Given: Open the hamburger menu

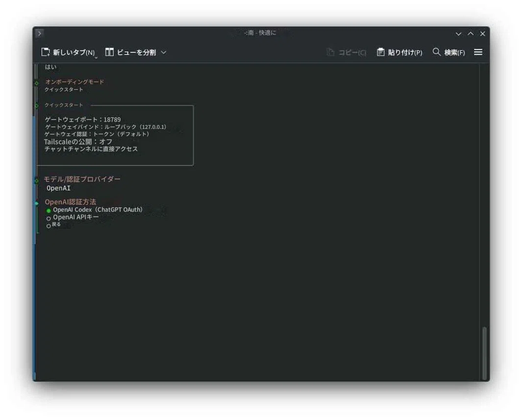Looking at the screenshot, I should point(478,52).
